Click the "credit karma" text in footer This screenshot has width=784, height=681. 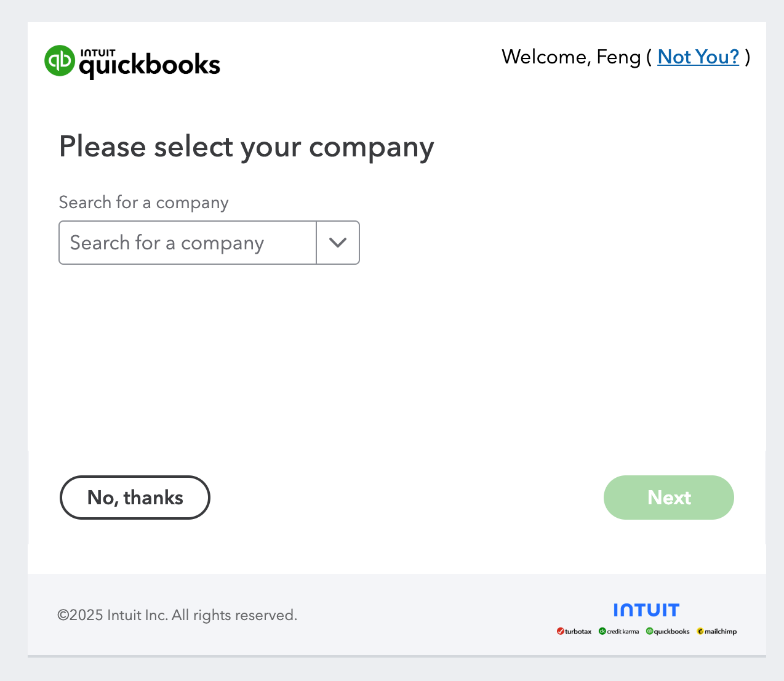[x=623, y=632]
